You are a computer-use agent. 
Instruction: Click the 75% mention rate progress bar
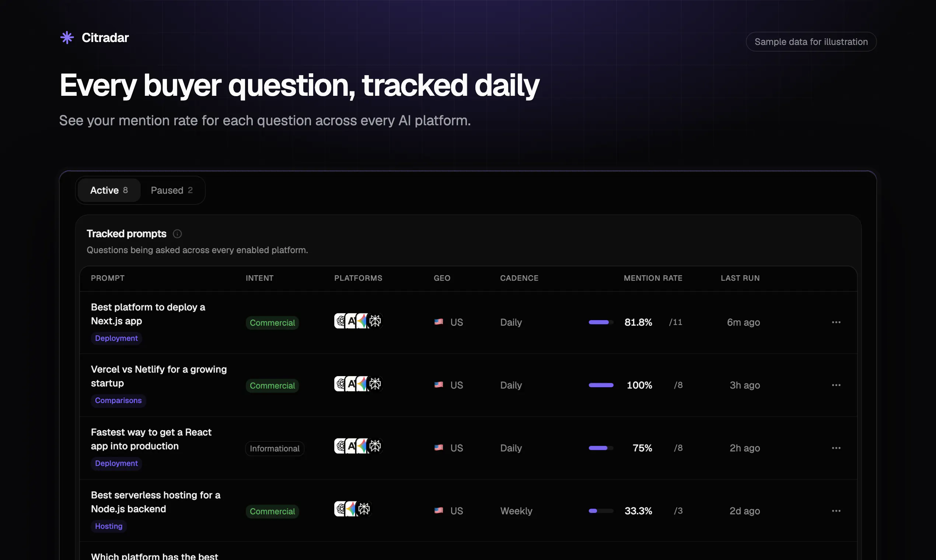(601, 448)
